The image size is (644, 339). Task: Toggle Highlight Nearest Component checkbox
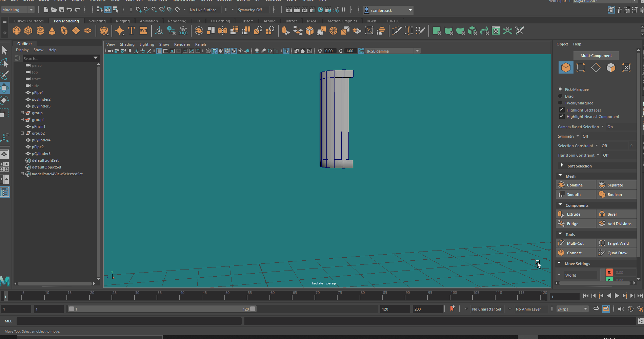click(x=562, y=116)
